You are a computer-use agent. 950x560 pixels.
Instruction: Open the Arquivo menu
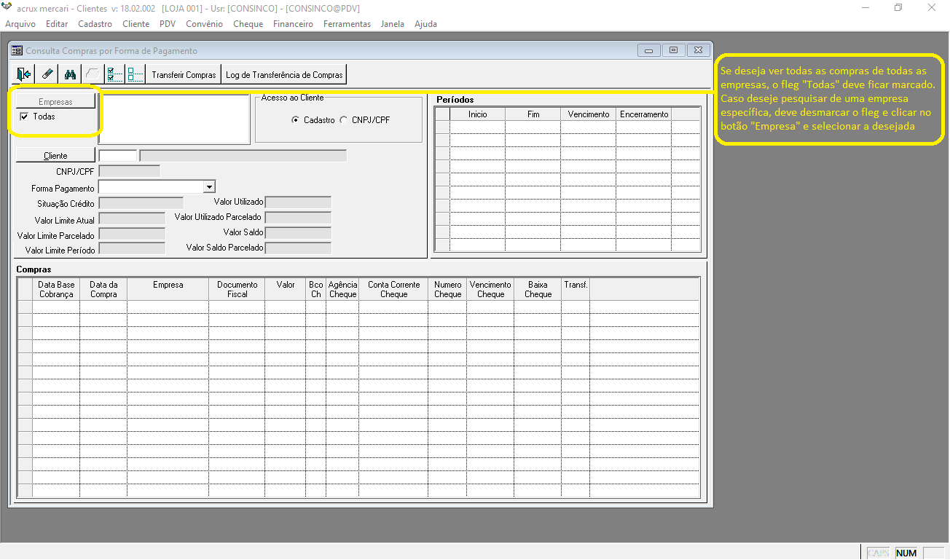tap(20, 24)
